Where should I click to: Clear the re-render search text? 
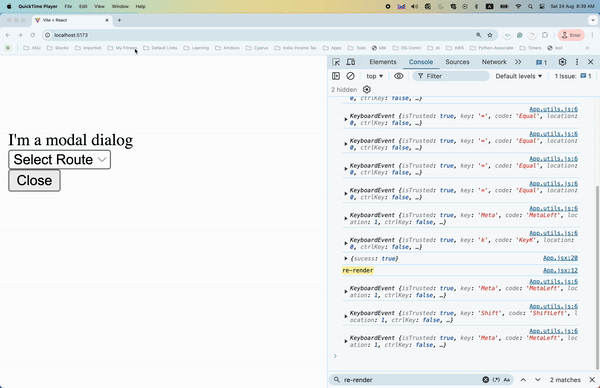[x=486, y=380]
